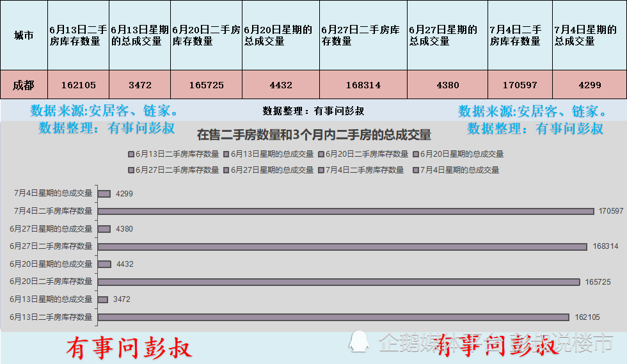Click the data label 4299 beside bar
Viewport: 627px width, 364px height.
[124, 194]
